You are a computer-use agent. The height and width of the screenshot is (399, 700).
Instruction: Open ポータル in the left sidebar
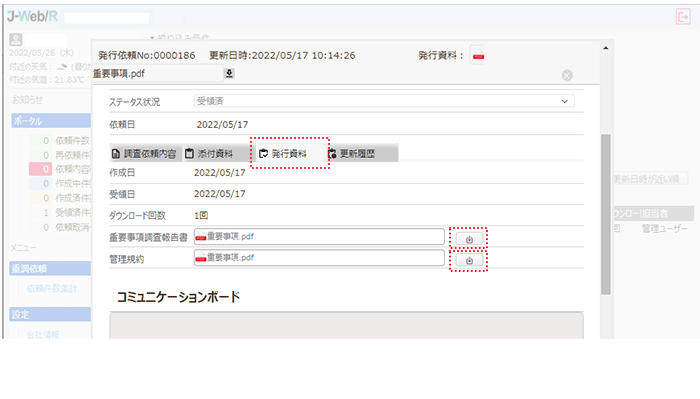click(x=50, y=121)
